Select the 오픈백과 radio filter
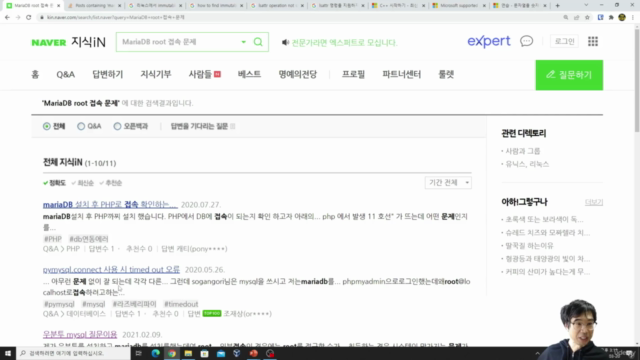This screenshot has height=360, width=640. tap(117, 126)
